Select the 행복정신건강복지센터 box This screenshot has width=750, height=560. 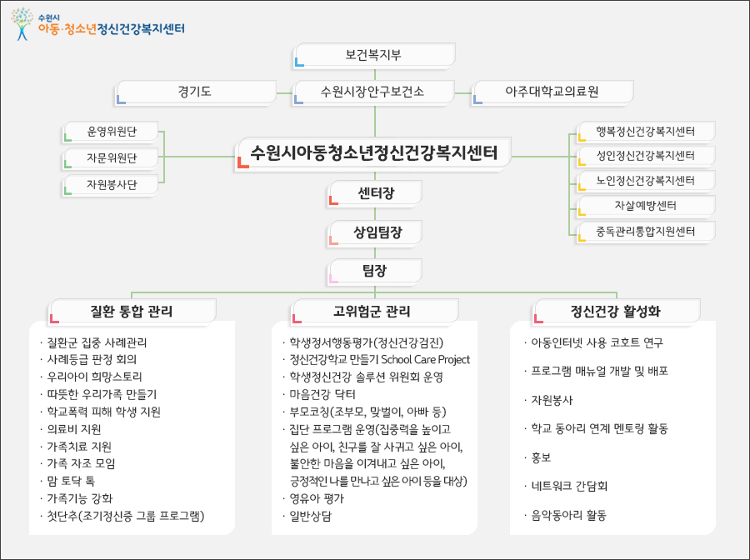point(646,132)
